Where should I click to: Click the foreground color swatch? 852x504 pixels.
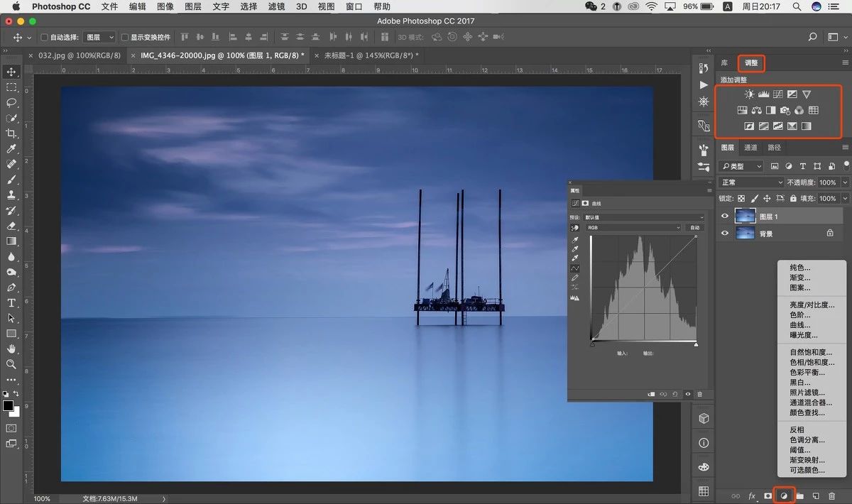coord(8,406)
